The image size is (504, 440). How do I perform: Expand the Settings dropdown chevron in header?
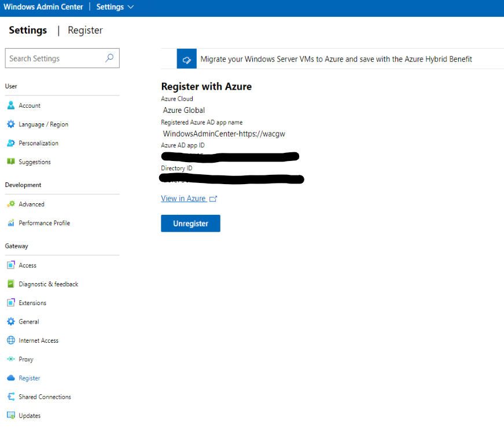click(x=130, y=7)
